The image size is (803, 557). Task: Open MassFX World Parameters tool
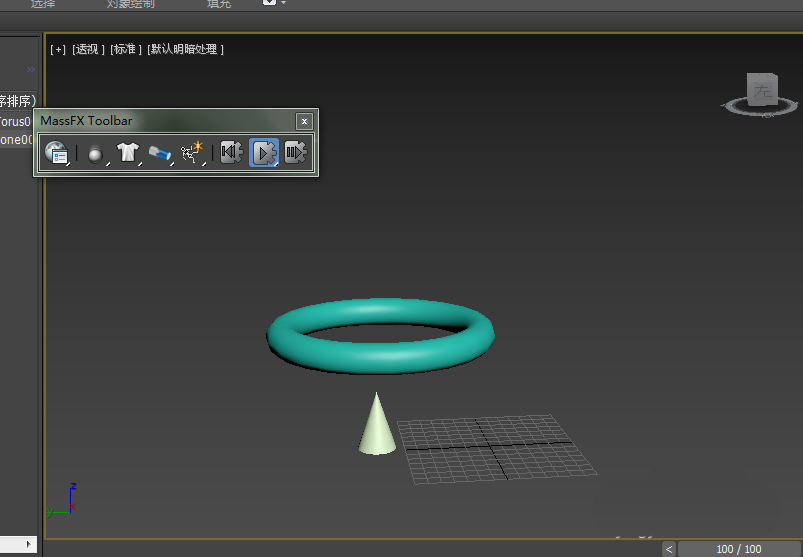tap(56, 153)
